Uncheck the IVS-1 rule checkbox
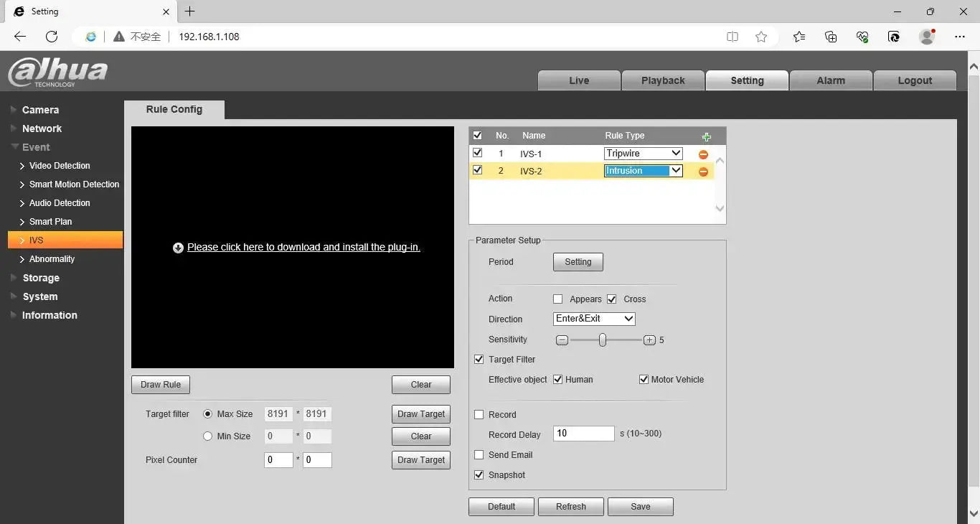Image resolution: width=980 pixels, height=524 pixels. tap(478, 153)
